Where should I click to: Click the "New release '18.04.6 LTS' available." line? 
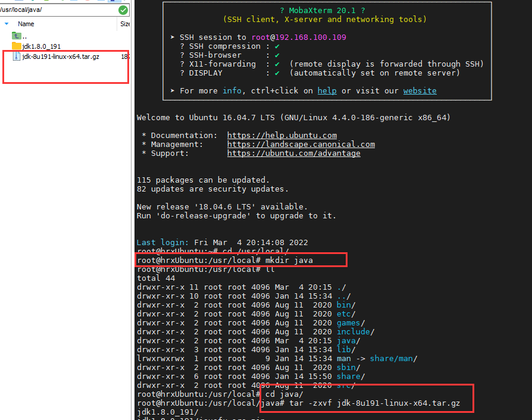[222, 207]
